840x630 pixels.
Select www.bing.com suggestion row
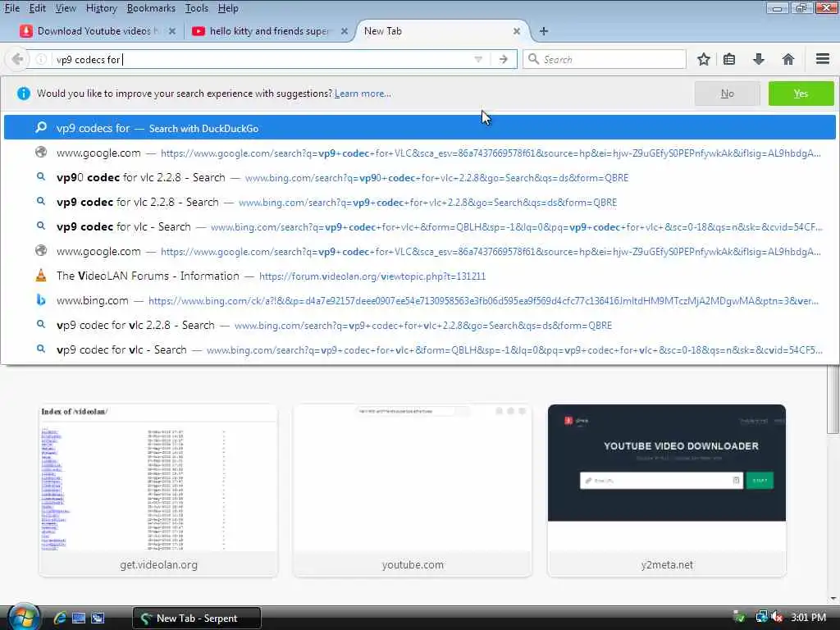(x=419, y=300)
